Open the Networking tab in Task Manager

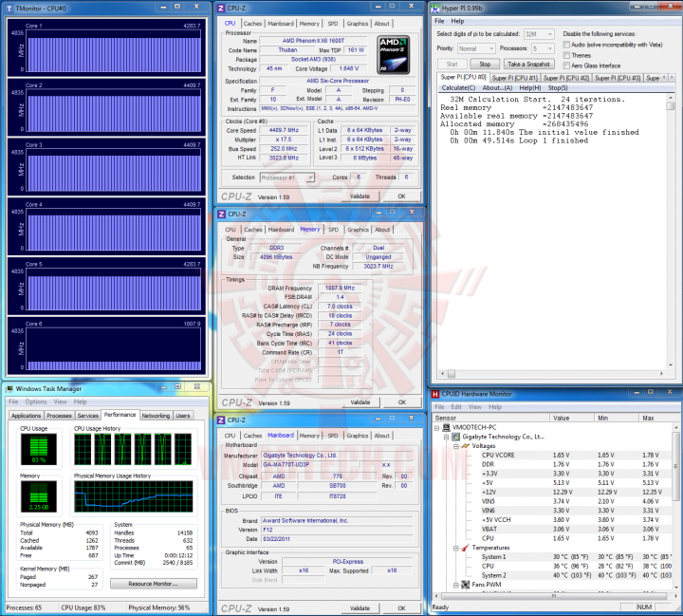click(156, 416)
